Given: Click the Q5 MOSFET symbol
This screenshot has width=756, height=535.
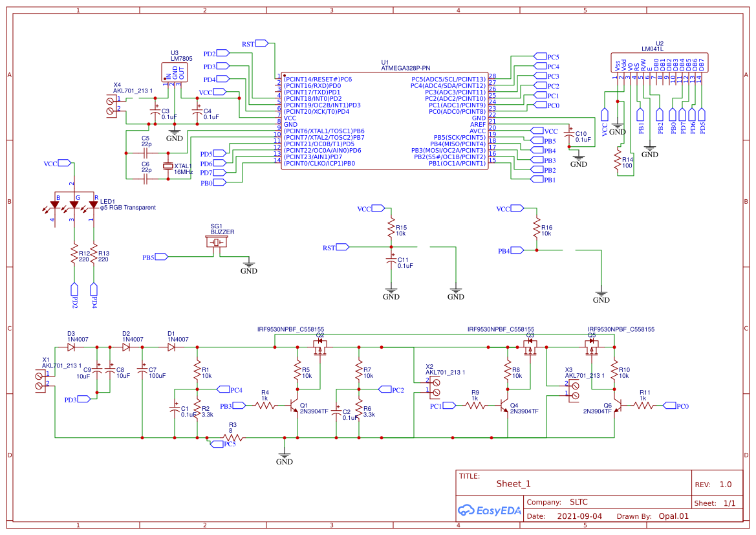Looking at the screenshot, I should (592, 347).
